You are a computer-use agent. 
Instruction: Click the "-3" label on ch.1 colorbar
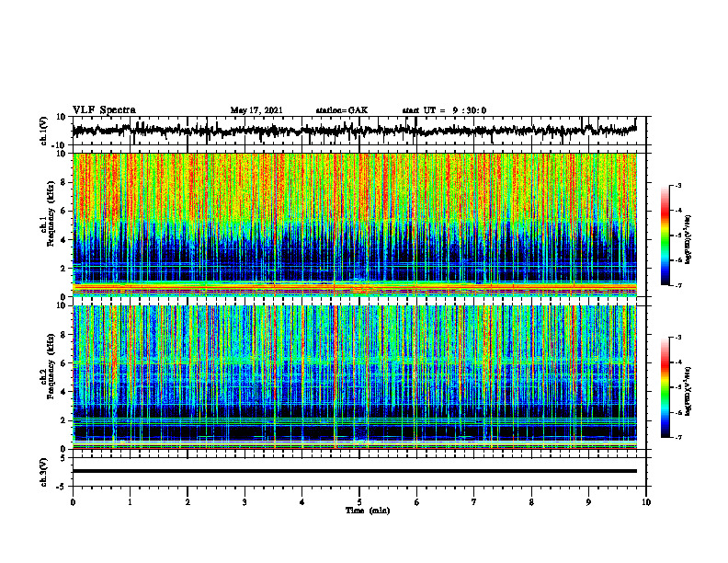click(x=678, y=186)
